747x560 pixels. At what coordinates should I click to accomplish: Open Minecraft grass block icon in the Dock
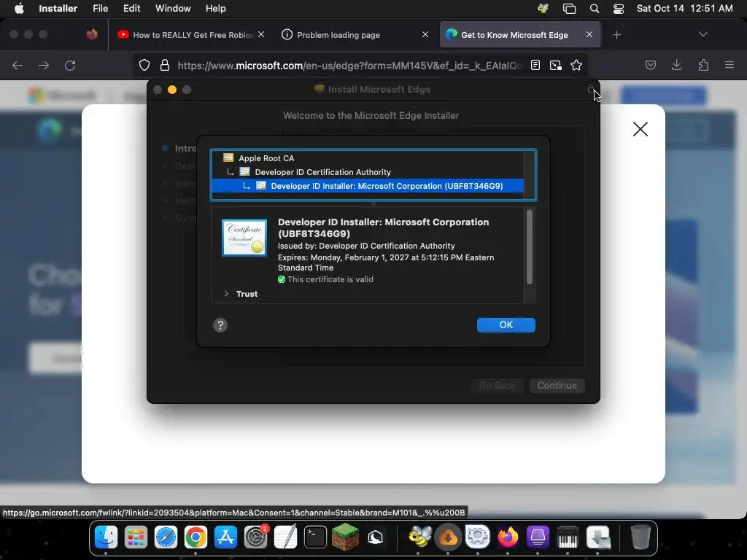tap(345, 537)
